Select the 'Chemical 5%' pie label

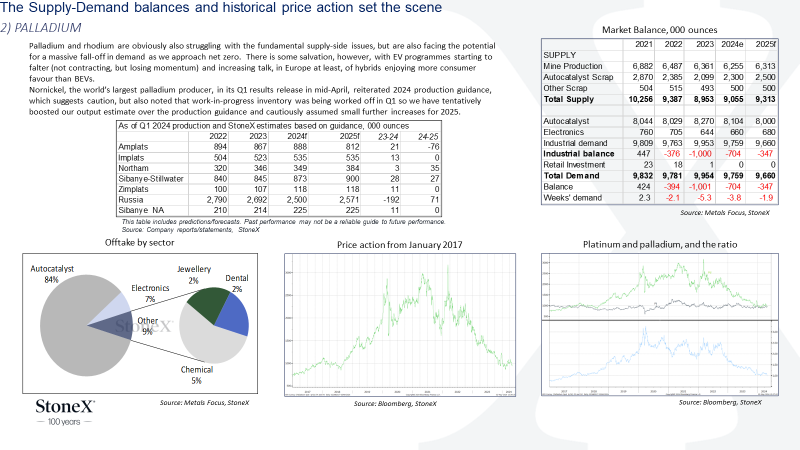pyautogui.click(x=196, y=375)
